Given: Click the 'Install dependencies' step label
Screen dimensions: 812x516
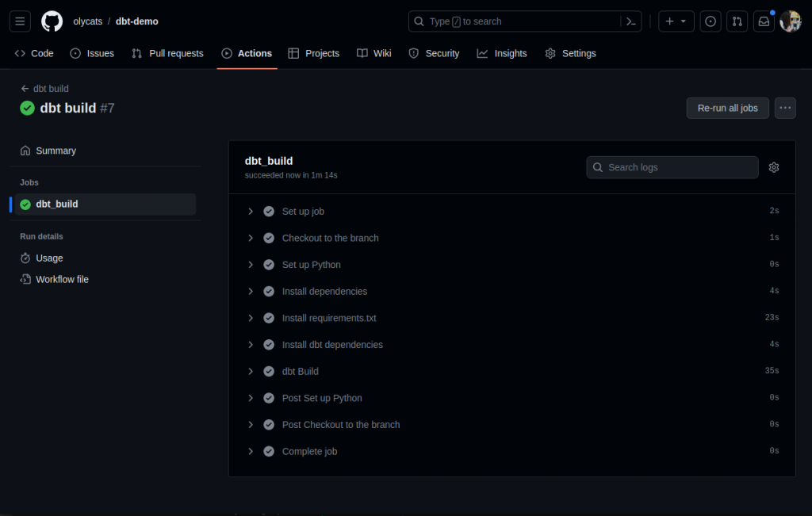Looking at the screenshot, I should 324,292.
